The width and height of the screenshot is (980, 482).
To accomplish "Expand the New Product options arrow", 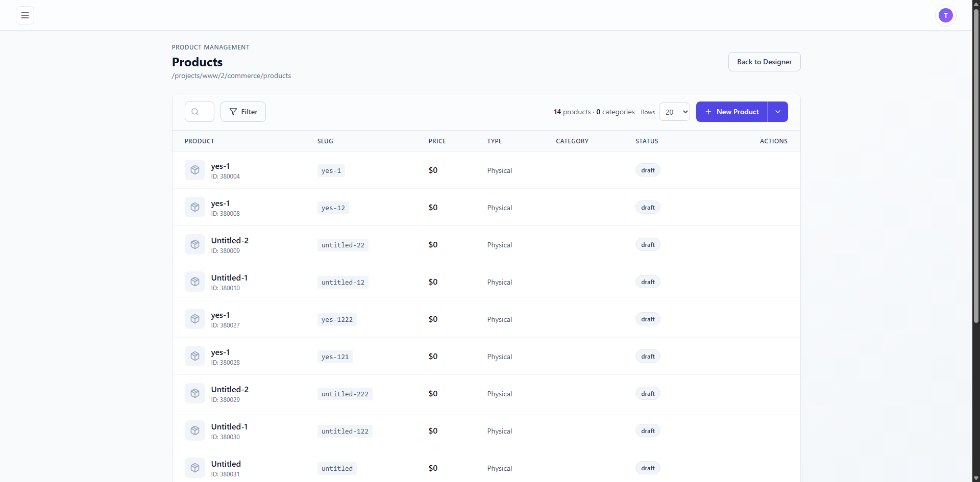I will coord(777,112).
